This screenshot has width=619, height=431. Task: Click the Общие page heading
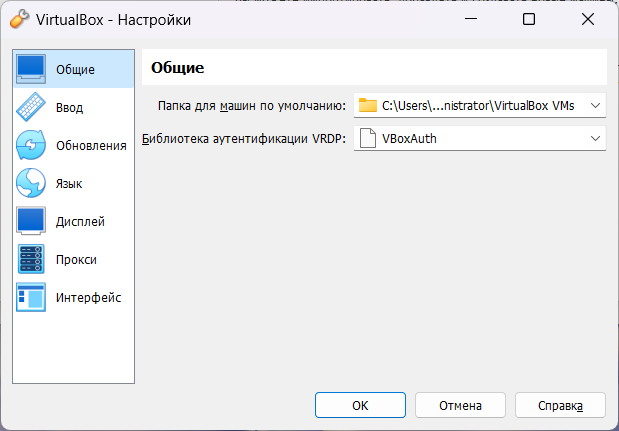tap(178, 67)
